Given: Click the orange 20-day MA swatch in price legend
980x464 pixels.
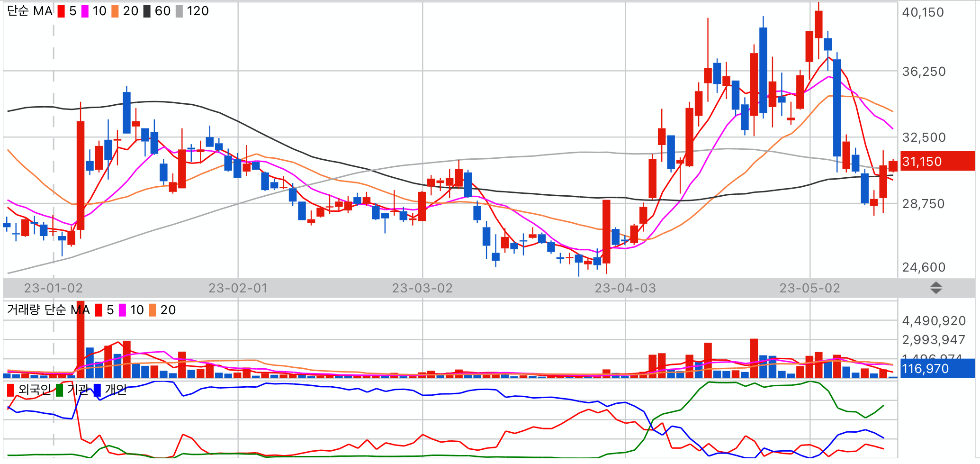Looking at the screenshot, I should (x=115, y=11).
